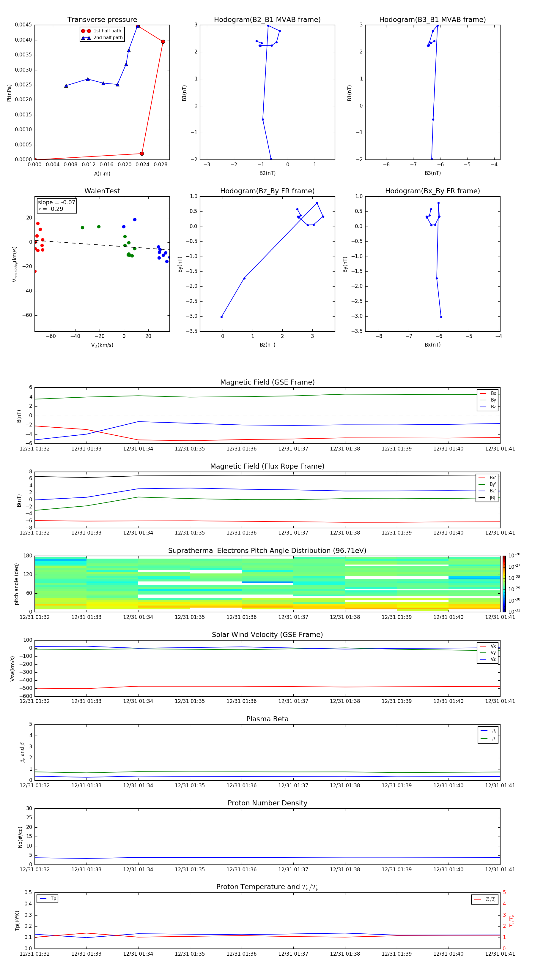The width and height of the screenshot is (535, 980).
Task: Click the "slope = -0.07" annotation
Action: coord(56,203)
